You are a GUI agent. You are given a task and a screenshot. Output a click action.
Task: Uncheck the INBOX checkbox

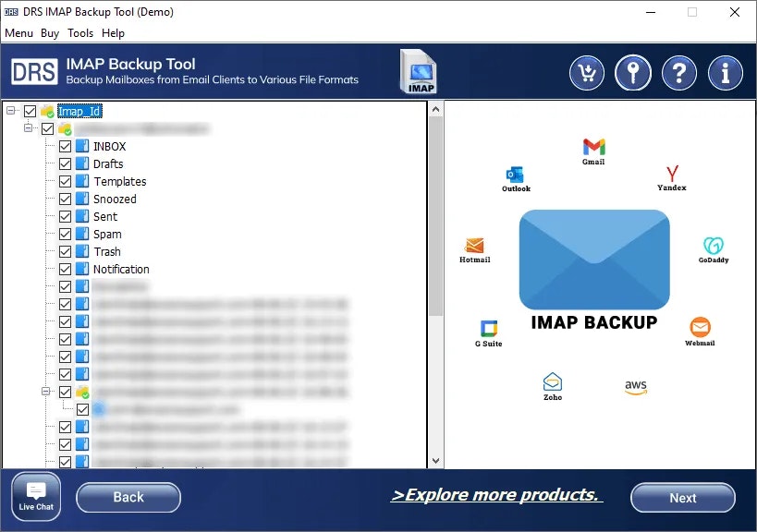(x=66, y=146)
